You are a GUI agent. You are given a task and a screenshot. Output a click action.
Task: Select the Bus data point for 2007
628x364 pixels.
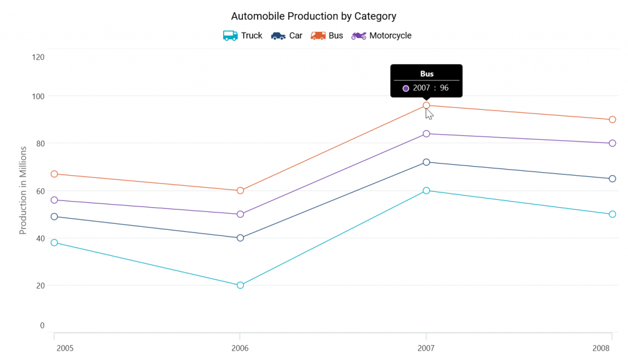pos(426,105)
